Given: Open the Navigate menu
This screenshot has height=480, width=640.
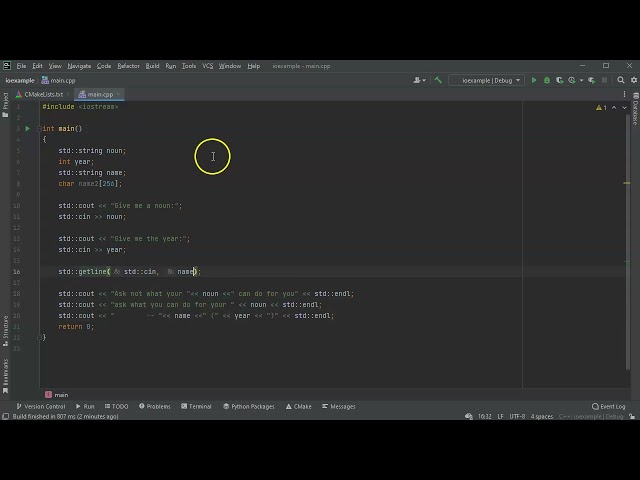Looking at the screenshot, I should coord(79,66).
